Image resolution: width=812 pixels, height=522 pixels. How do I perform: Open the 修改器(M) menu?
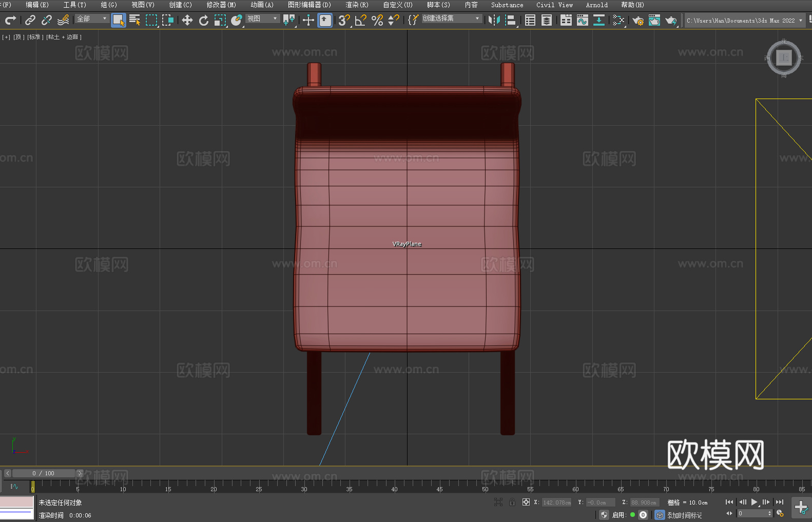click(x=221, y=5)
